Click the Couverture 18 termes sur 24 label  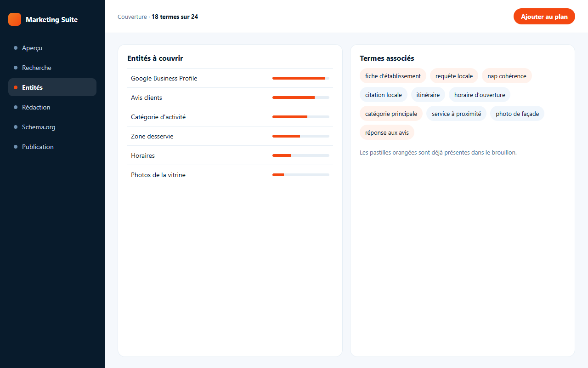[158, 17]
